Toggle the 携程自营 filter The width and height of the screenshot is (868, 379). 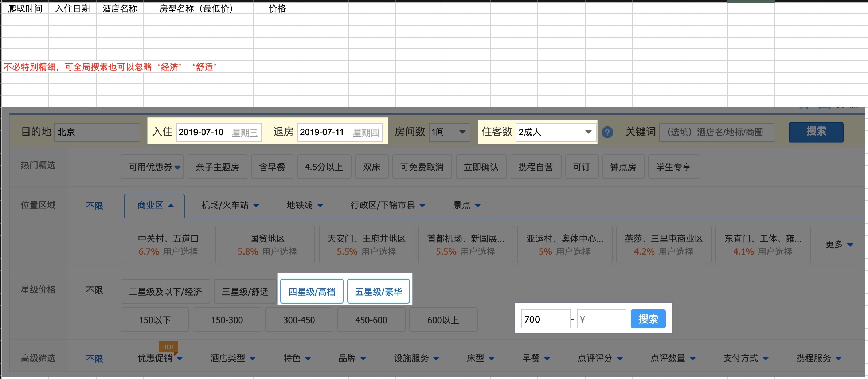(536, 167)
